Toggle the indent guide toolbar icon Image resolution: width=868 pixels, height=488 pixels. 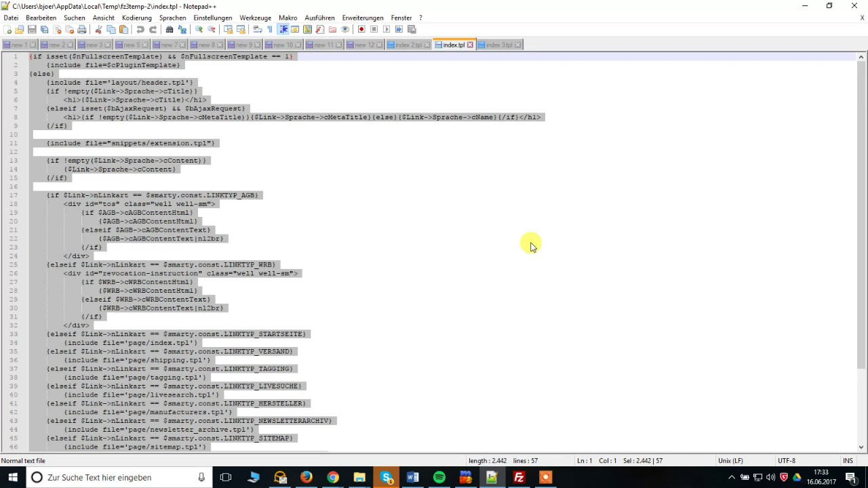pyautogui.click(x=283, y=29)
